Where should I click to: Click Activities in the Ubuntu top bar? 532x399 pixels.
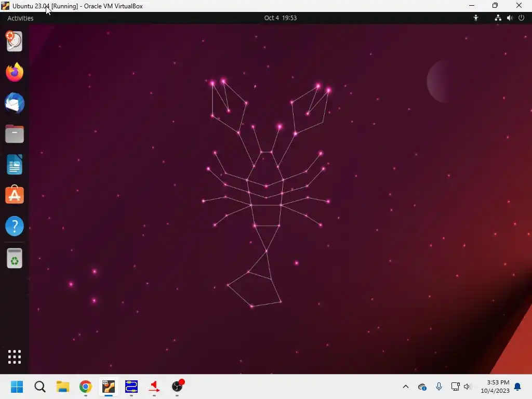[x=20, y=18]
